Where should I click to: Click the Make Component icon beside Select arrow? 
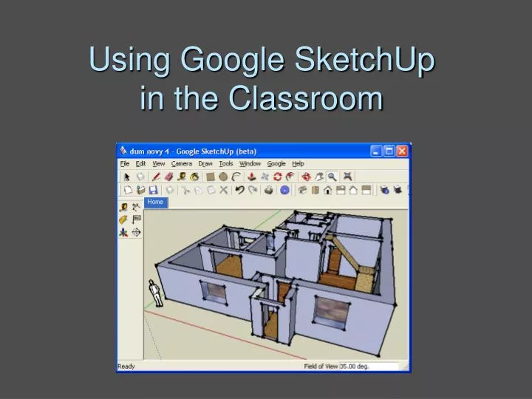coord(140,177)
